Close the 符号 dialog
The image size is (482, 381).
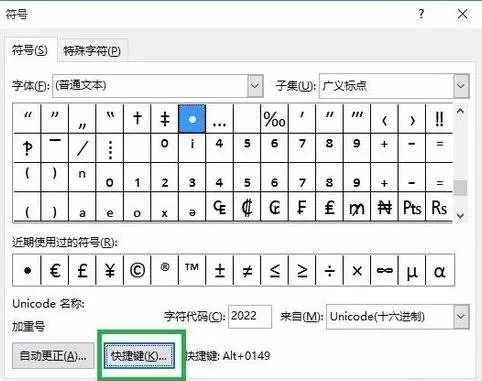463,14
